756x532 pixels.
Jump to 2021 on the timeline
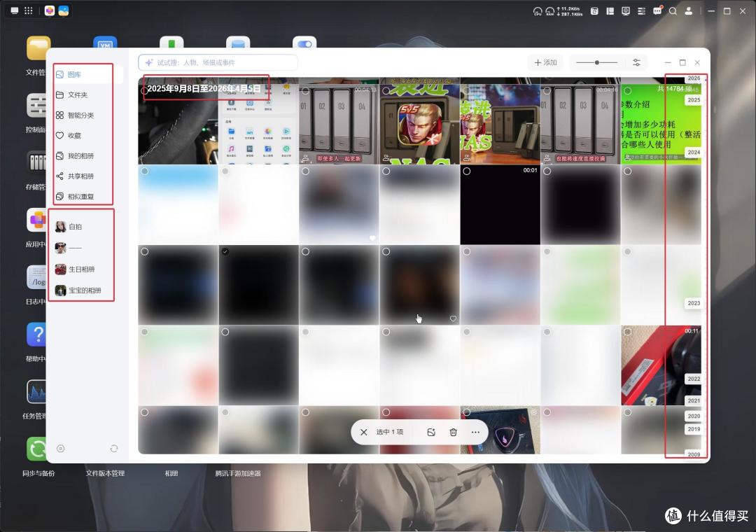694,401
